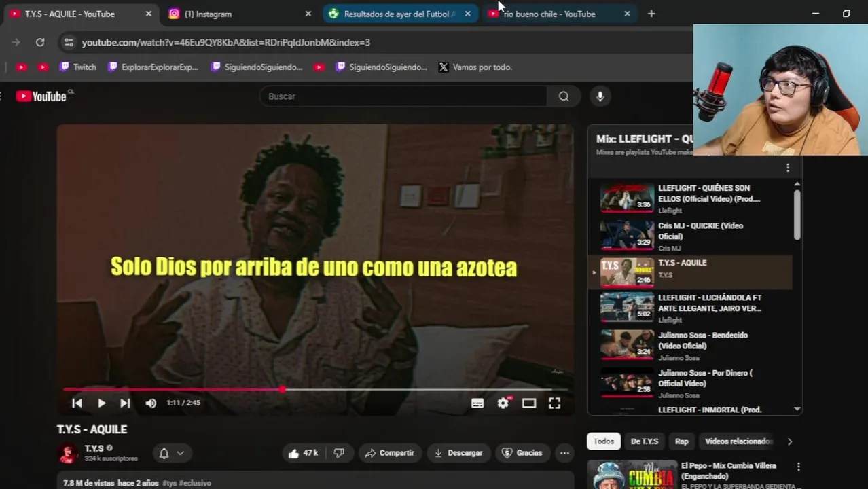Open T.Y.S channel avatar
The width and height of the screenshot is (868, 489).
tap(68, 453)
